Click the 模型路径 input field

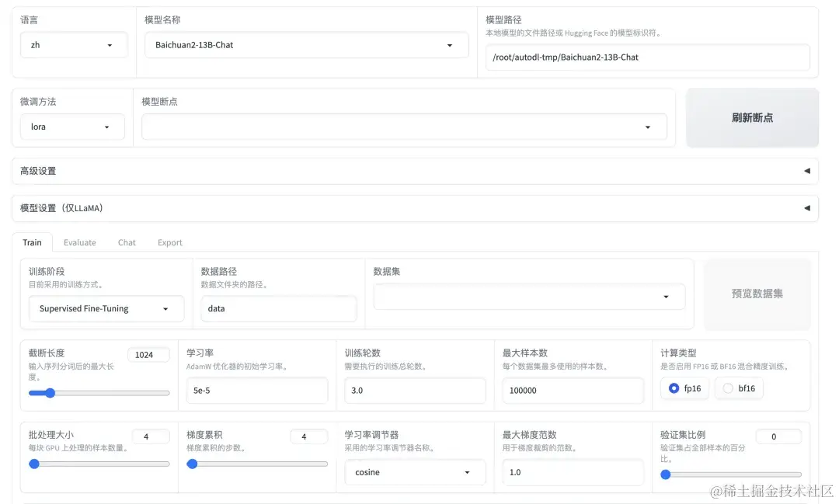click(x=647, y=57)
